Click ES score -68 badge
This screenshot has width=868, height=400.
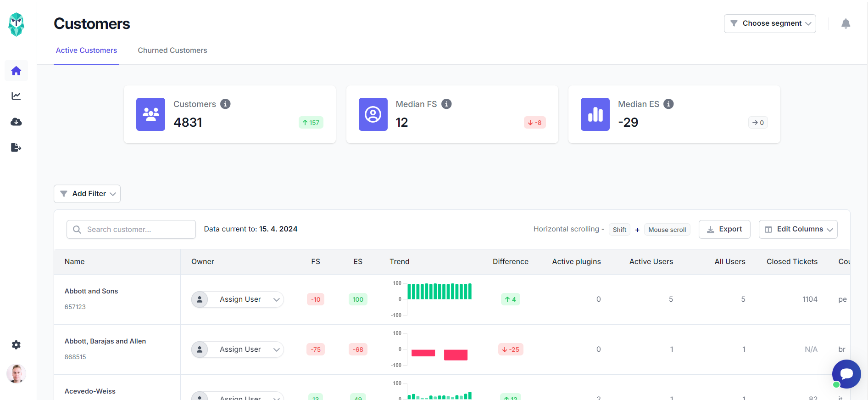click(358, 349)
